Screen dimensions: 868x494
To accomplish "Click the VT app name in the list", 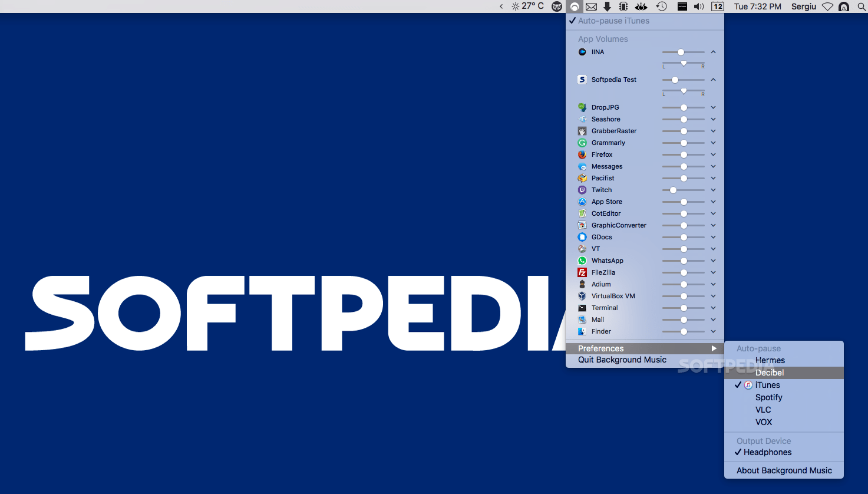I will click(596, 249).
